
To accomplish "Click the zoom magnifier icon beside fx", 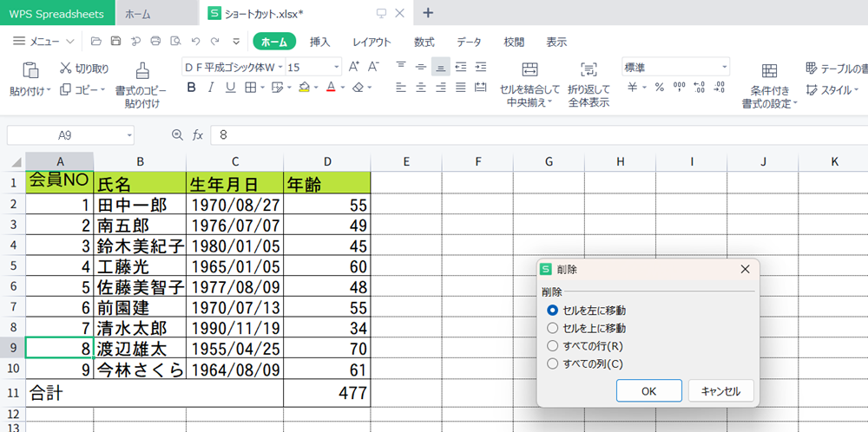I will pos(177,134).
